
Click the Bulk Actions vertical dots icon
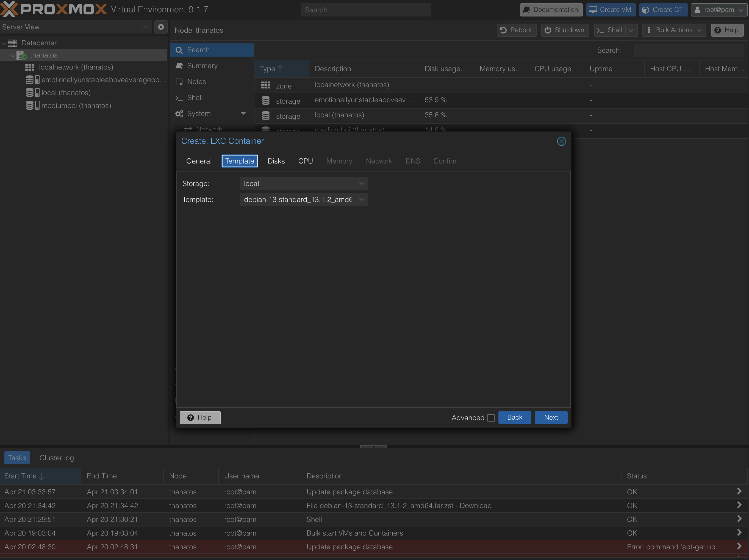(x=649, y=30)
